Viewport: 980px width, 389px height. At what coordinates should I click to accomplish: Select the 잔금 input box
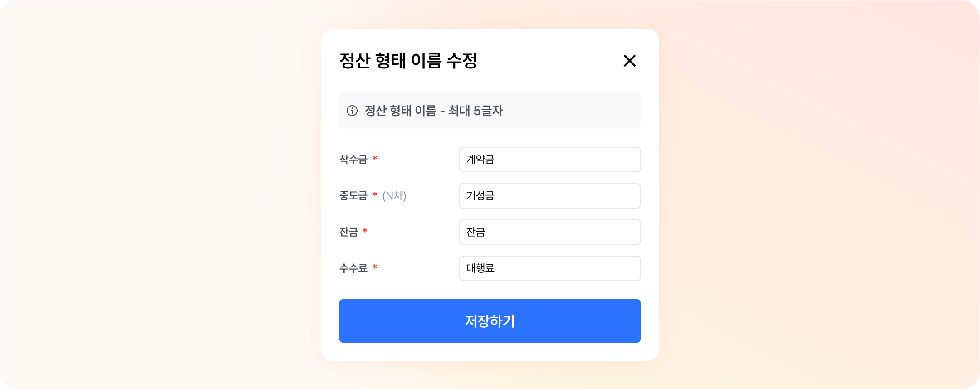tap(549, 232)
